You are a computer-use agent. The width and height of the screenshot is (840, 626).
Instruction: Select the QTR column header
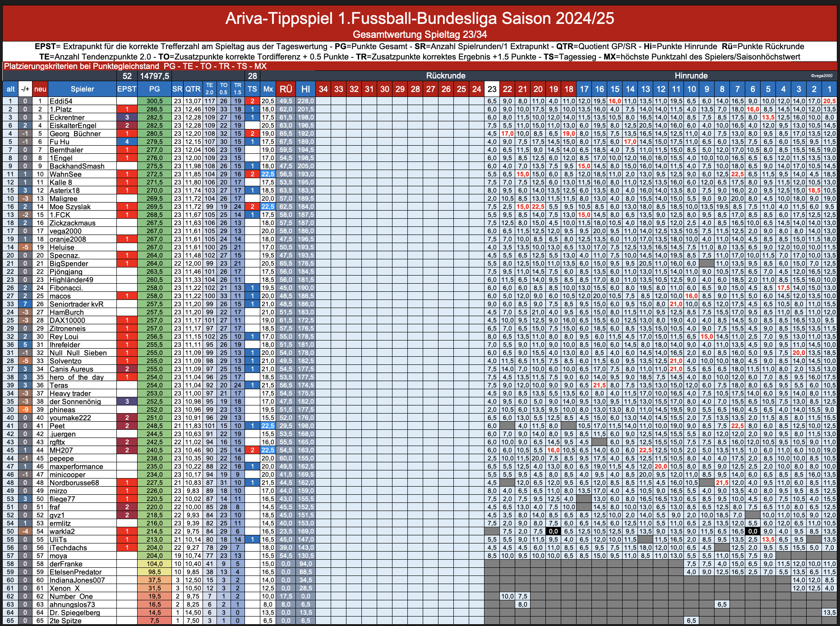pos(193,89)
